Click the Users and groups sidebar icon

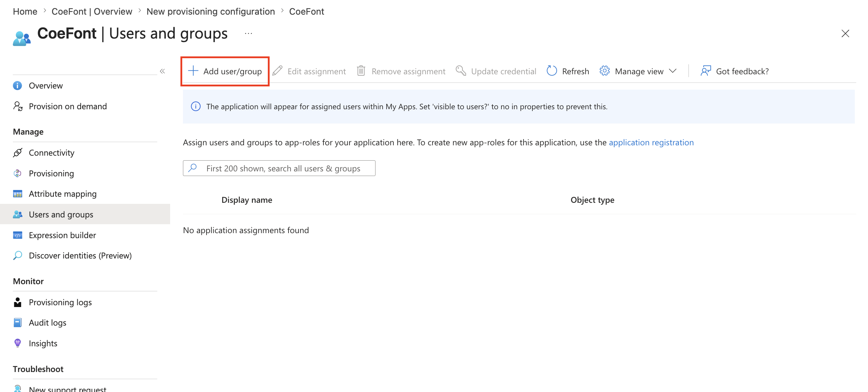[17, 214]
